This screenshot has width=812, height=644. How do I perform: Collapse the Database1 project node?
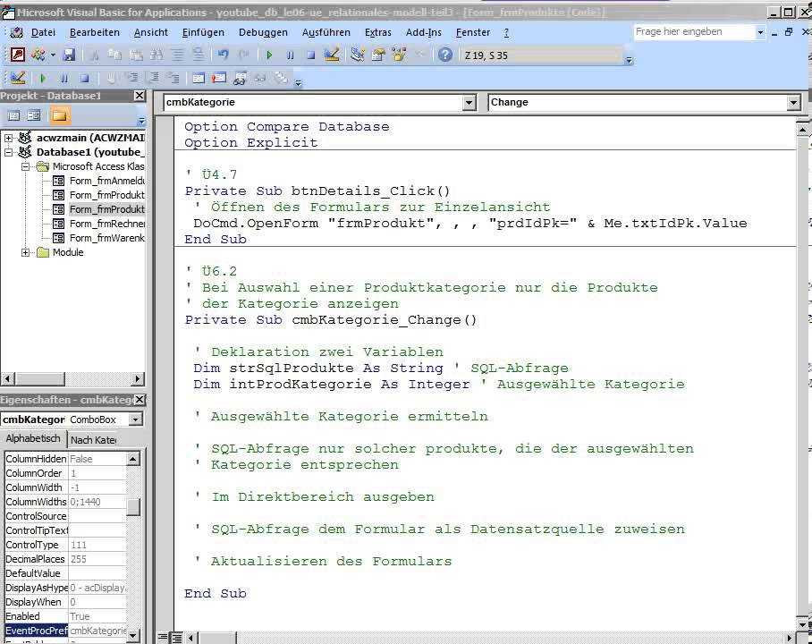pyautogui.click(x=8, y=152)
